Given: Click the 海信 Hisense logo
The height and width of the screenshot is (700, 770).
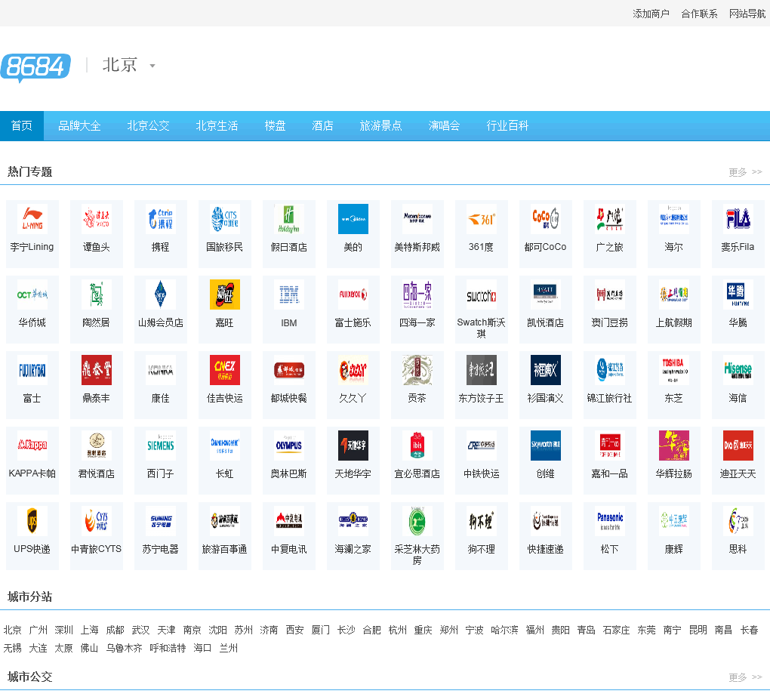Looking at the screenshot, I should click(x=738, y=370).
